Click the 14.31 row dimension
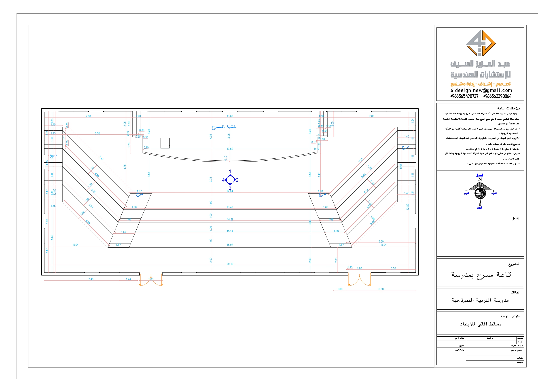This screenshot has width=555, height=392. 230,220
